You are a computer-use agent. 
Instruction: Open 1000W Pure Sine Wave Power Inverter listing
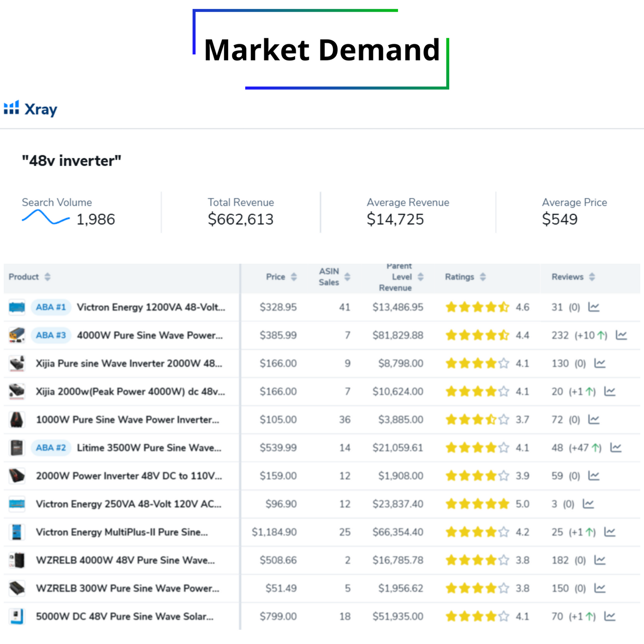(x=127, y=419)
